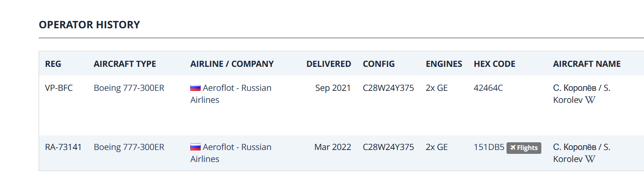The height and width of the screenshot is (186, 644).
Task: Click the HEX CODE column header
Action: (x=494, y=64)
